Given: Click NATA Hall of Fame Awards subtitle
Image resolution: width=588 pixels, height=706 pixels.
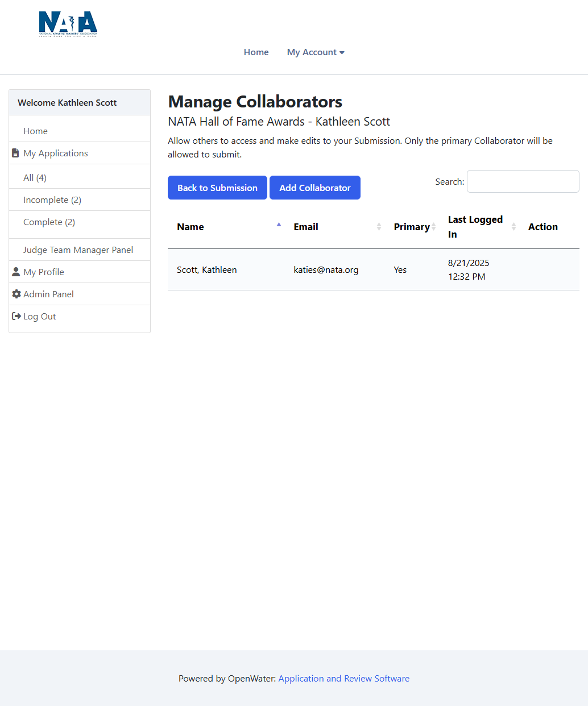Looking at the screenshot, I should [x=279, y=122].
